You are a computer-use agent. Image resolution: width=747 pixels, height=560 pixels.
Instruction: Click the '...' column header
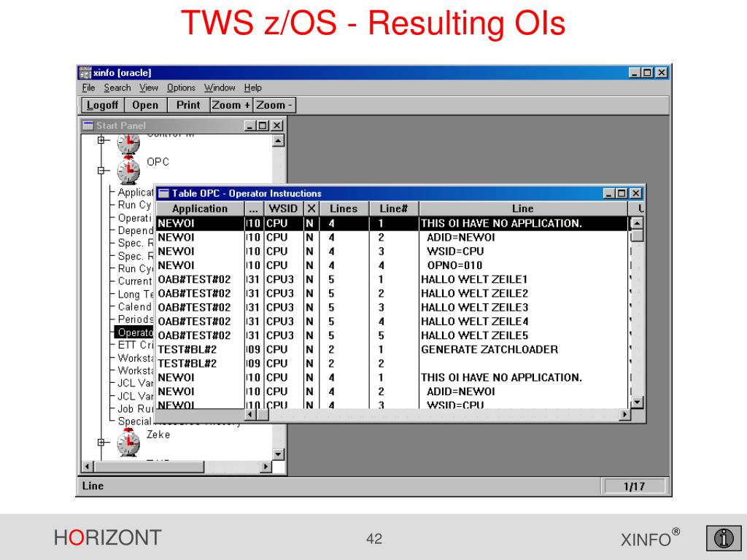tap(254, 209)
